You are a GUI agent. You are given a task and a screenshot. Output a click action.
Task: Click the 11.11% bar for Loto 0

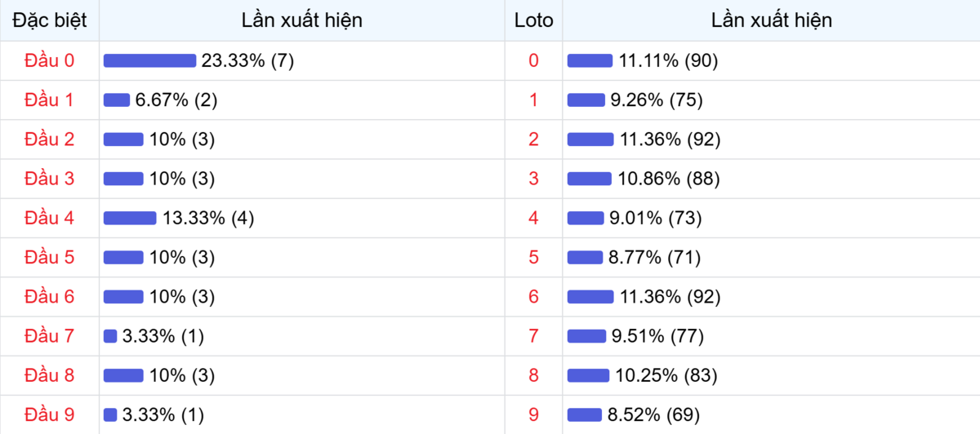coord(590,61)
